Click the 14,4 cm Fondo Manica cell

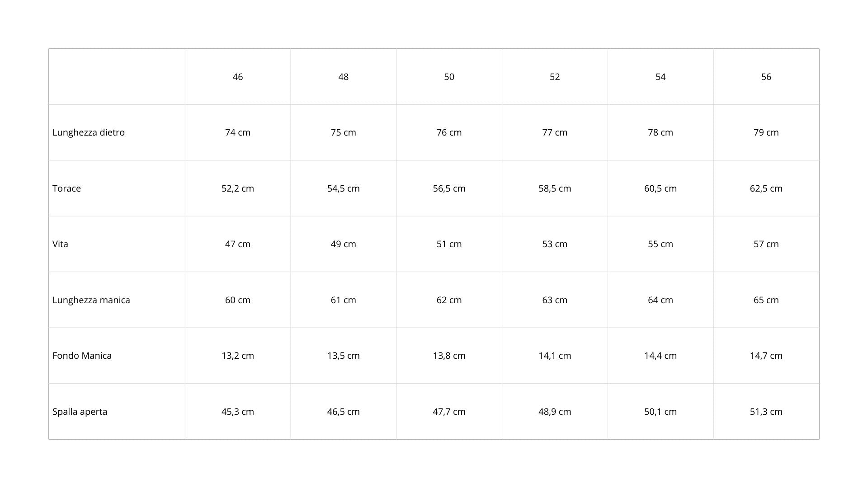pos(660,356)
